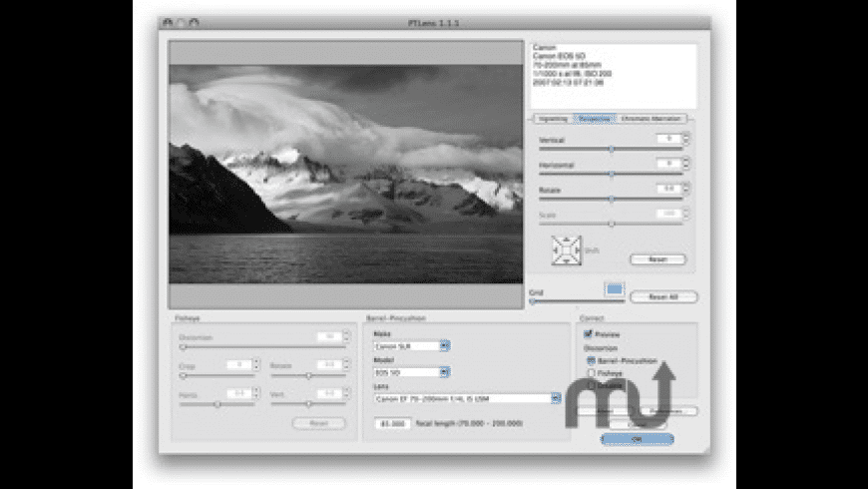Image resolution: width=868 pixels, height=489 pixels.
Task: Select the Perspective tab
Action: pos(594,119)
